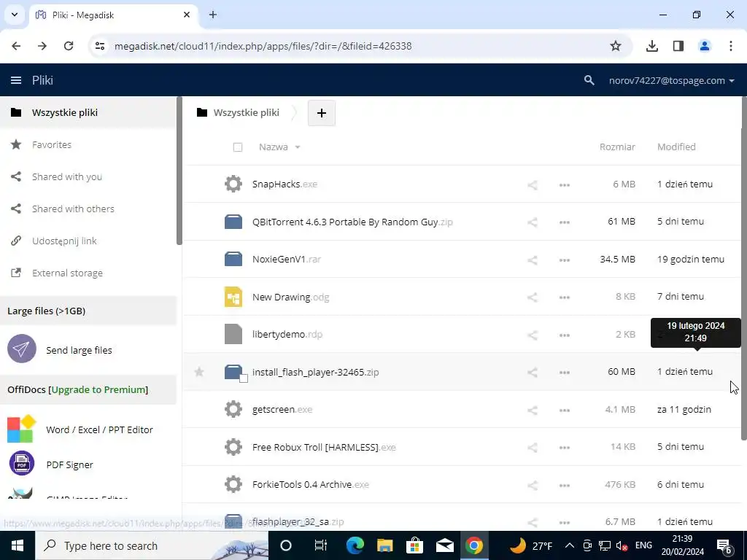Viewport: 747px width, 560px height.
Task: Open file name getscreen.exe
Action: click(x=282, y=409)
